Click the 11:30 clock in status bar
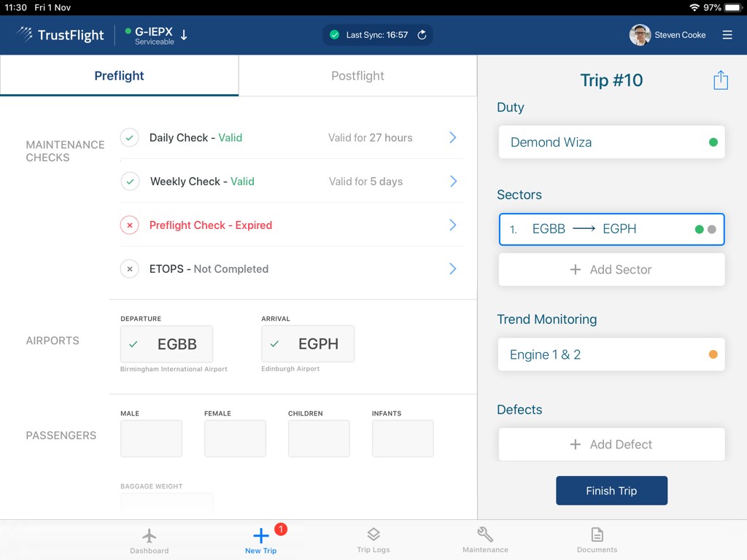The width and height of the screenshot is (747, 560). 16,7
